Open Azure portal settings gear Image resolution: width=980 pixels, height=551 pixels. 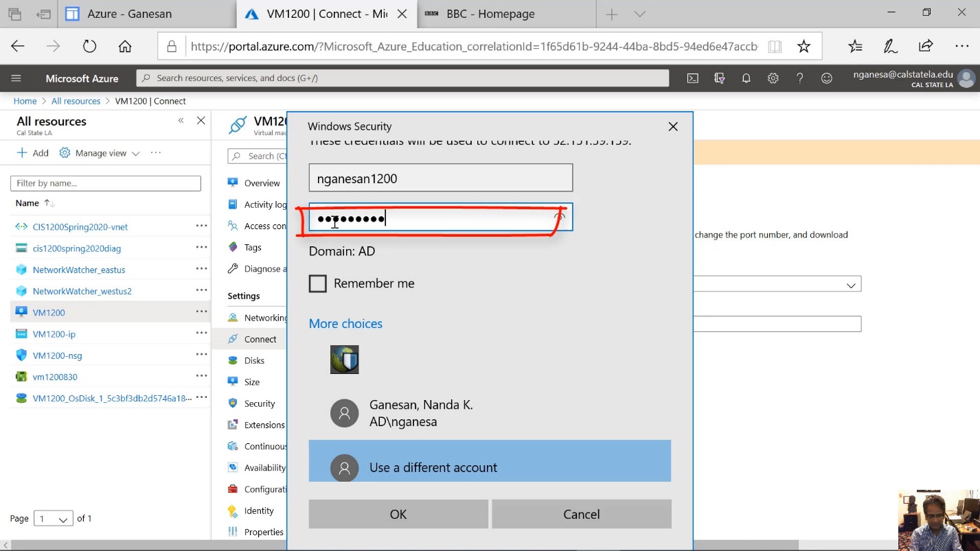coord(773,78)
